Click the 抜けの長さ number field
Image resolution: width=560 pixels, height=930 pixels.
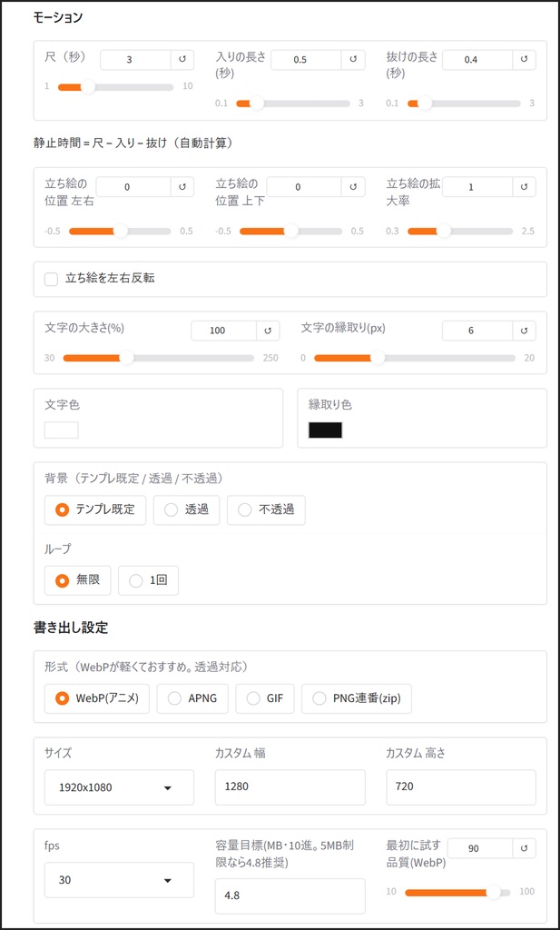pyautogui.click(x=477, y=60)
